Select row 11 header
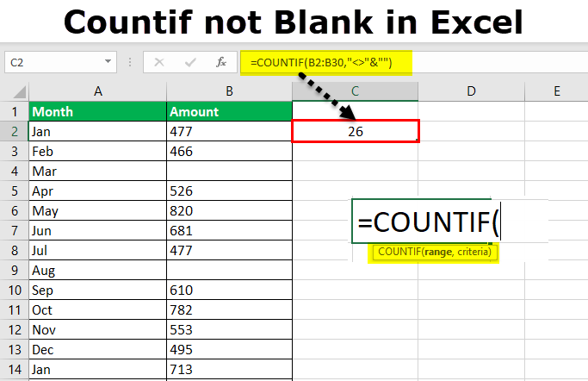The width and height of the screenshot is (588, 381). pos(15,310)
